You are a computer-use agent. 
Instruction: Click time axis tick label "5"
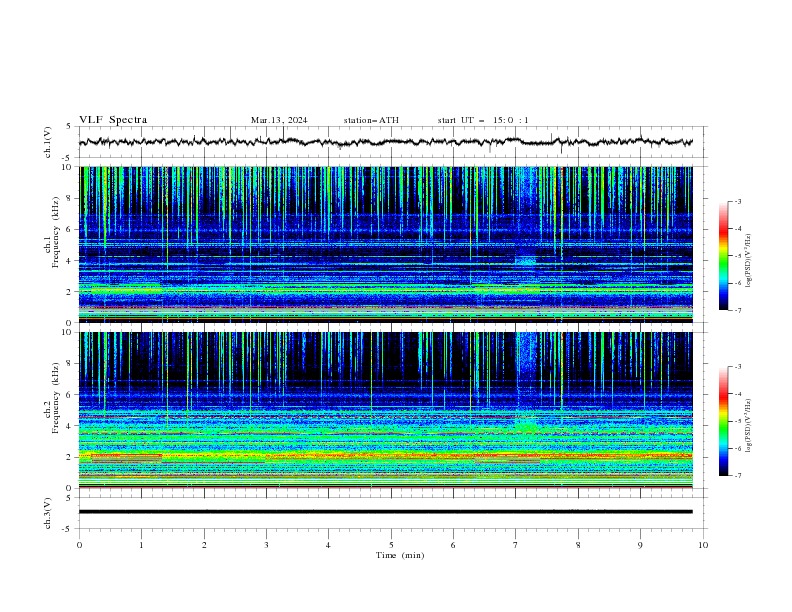(x=391, y=545)
